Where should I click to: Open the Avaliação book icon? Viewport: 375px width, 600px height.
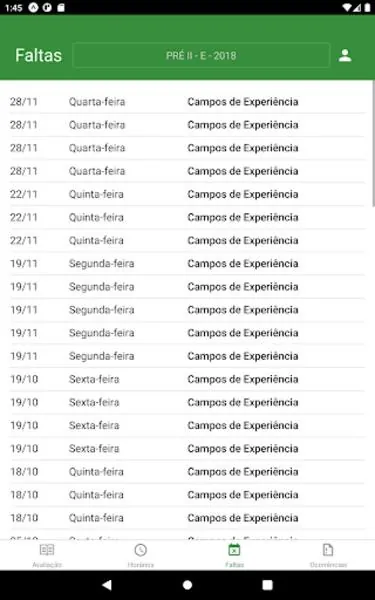tap(47, 550)
